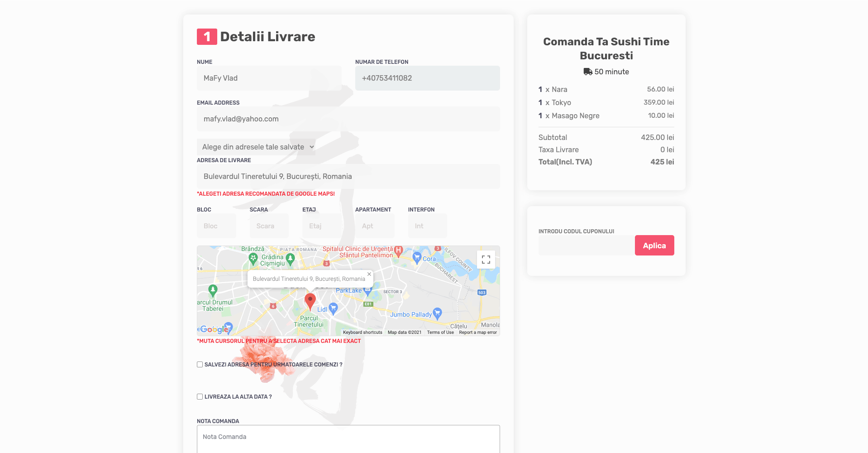Toggle the map fullscreen view button
868x453 pixels.
[x=486, y=260]
